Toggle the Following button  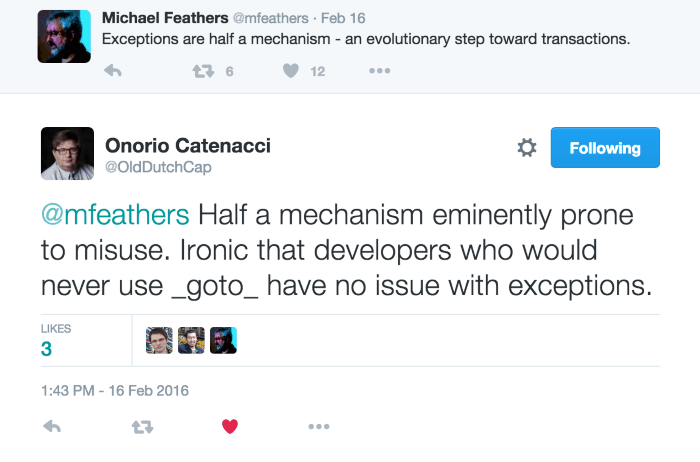coord(605,148)
